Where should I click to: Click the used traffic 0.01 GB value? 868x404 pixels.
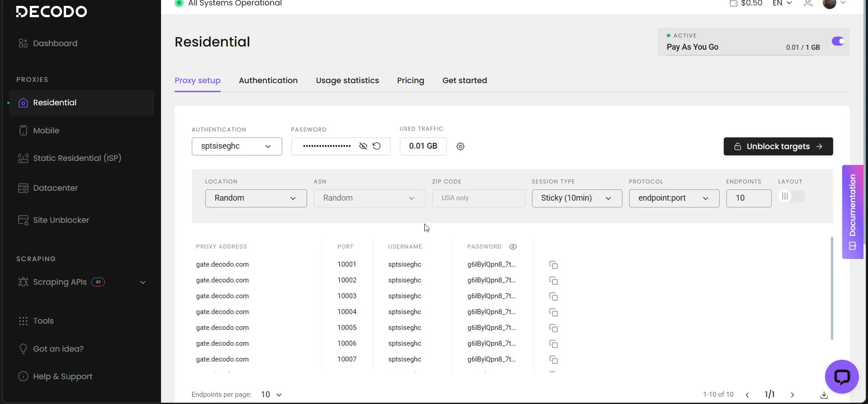(423, 146)
